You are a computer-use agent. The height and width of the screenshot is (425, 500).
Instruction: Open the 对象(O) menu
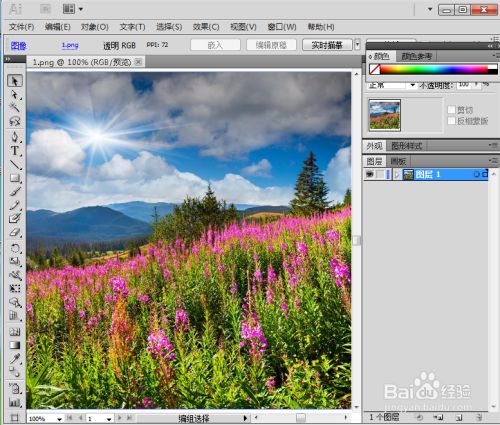(x=95, y=27)
